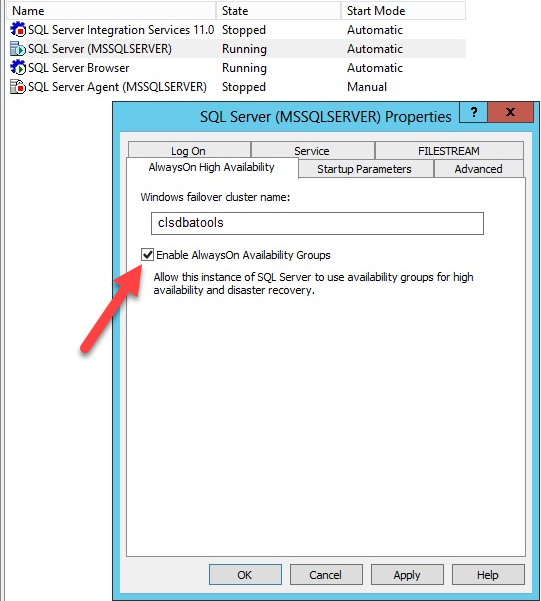
Task: Click the SQL Server (MSSQLSERVER) service icon
Action: 18,49
